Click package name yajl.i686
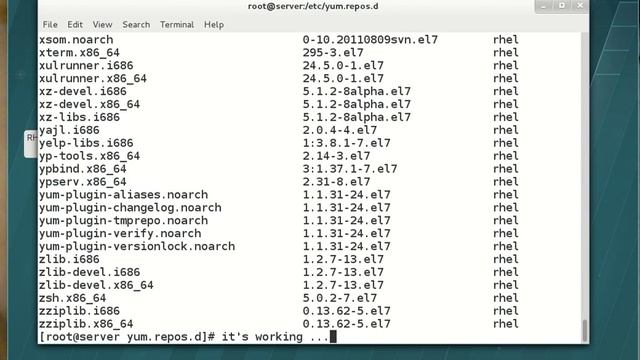 (69, 130)
